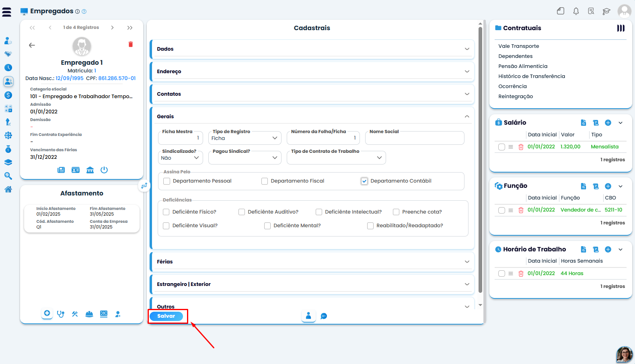Click the Cadastrais vertical scrollbar

pyautogui.click(x=480, y=160)
